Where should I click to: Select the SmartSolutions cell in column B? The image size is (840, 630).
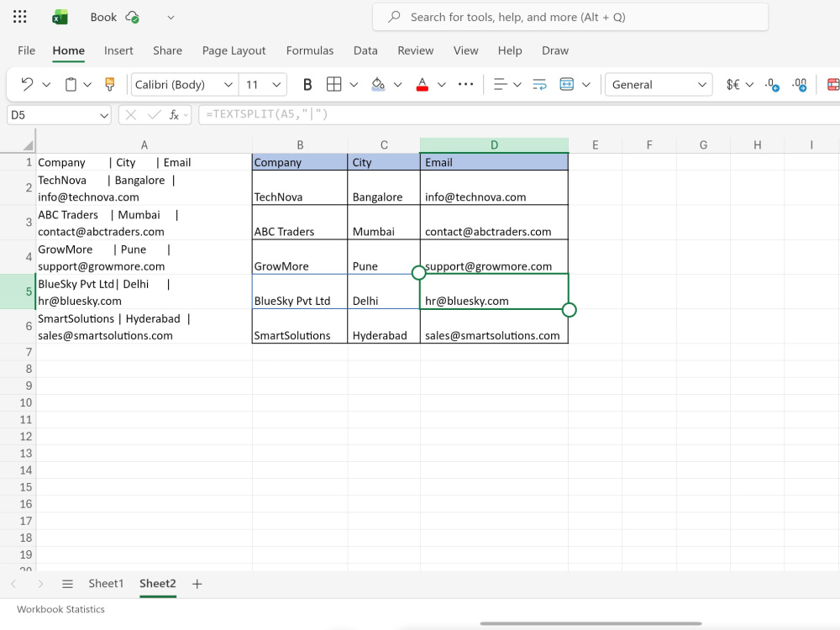[300, 326]
